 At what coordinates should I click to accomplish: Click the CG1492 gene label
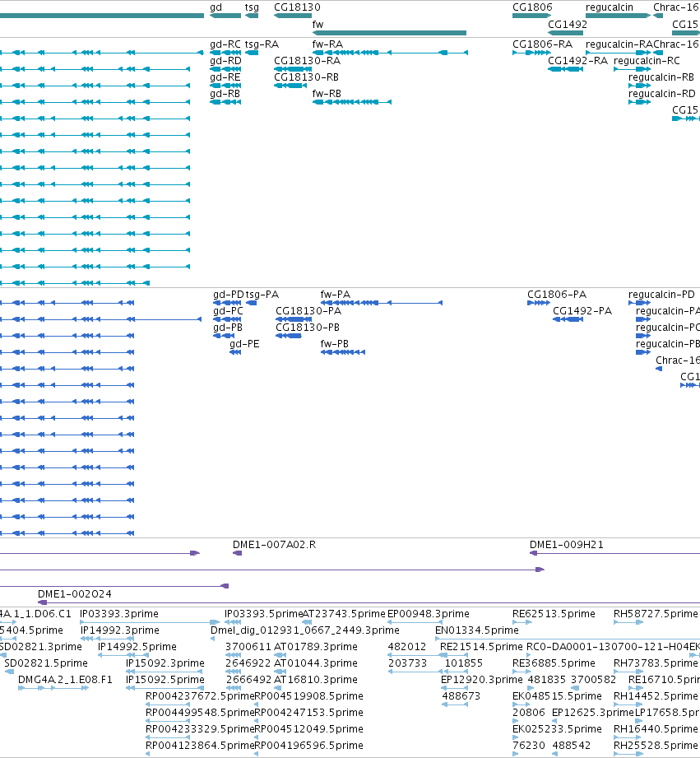coord(568,24)
